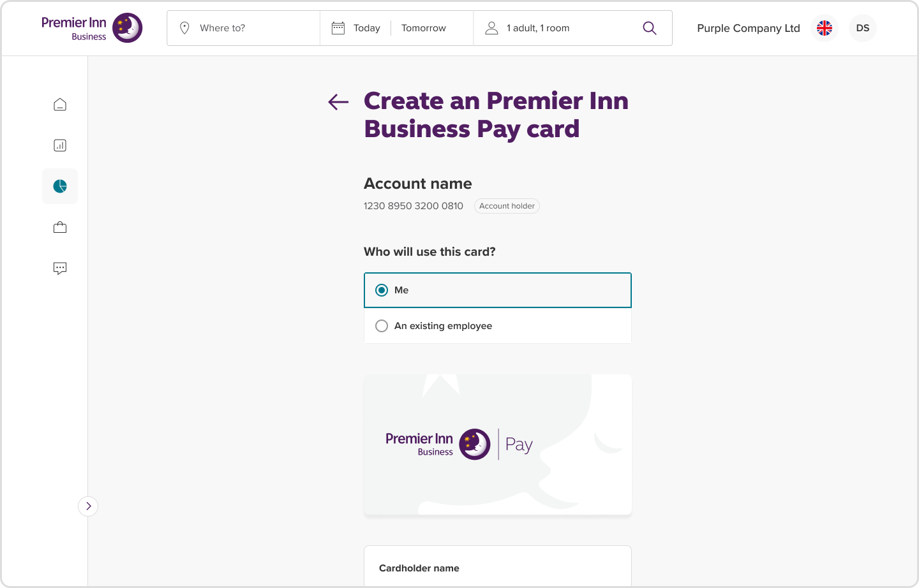
Task: Click the Premier Inn Business logo
Action: [92, 28]
